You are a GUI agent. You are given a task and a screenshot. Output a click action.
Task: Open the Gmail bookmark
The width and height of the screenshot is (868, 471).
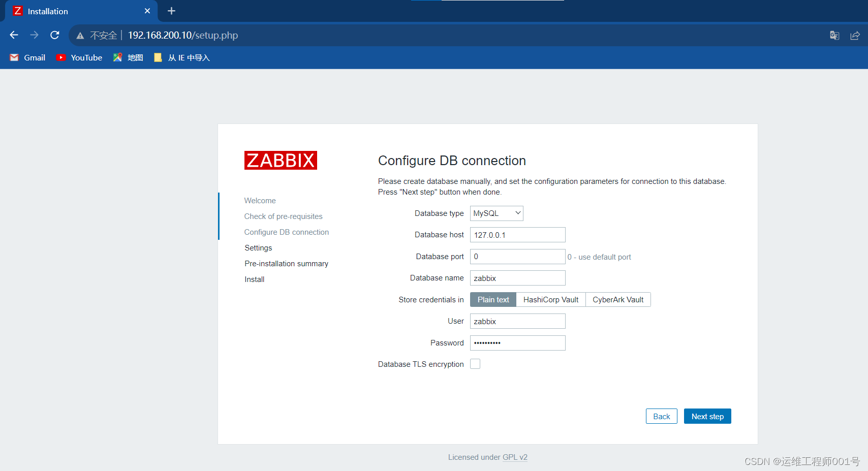(x=27, y=57)
